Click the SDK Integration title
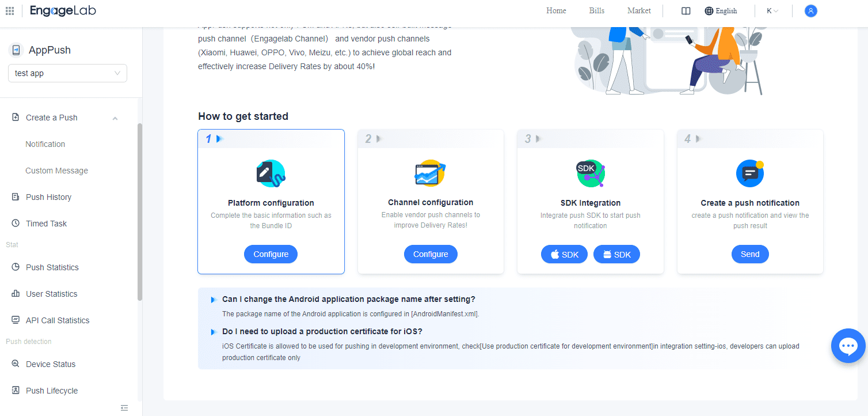The image size is (868, 416). (x=591, y=203)
